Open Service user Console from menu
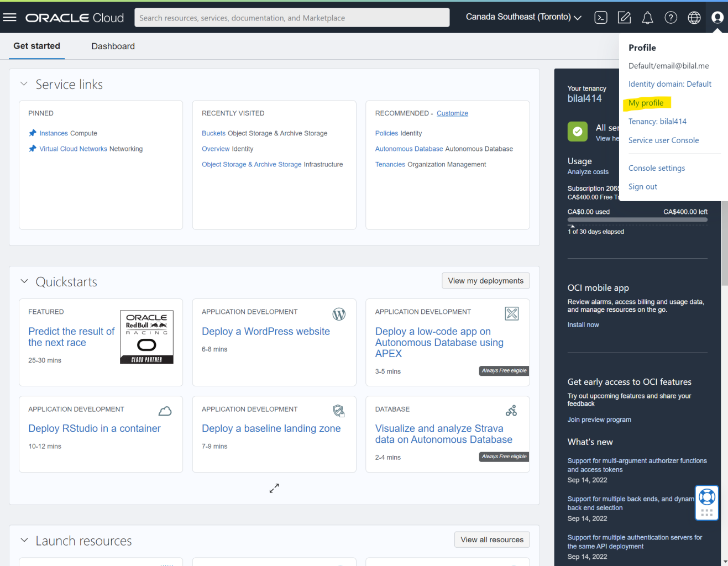728x566 pixels. pos(663,140)
